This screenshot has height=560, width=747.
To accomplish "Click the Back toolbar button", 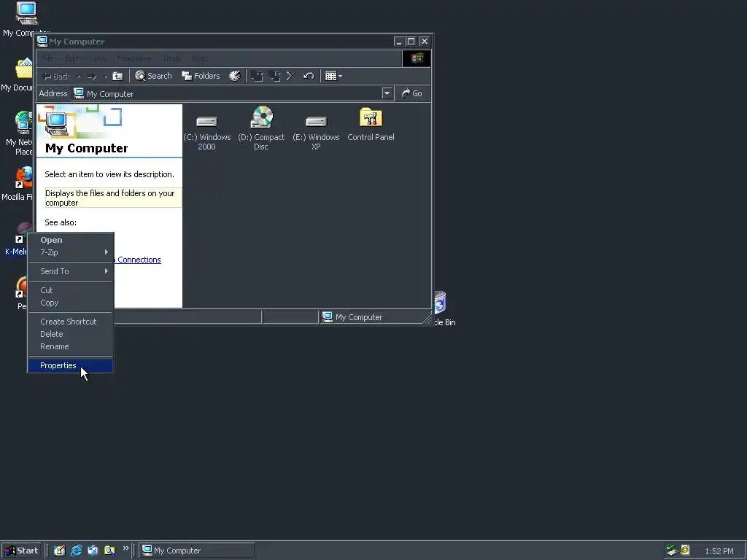I will (x=56, y=76).
